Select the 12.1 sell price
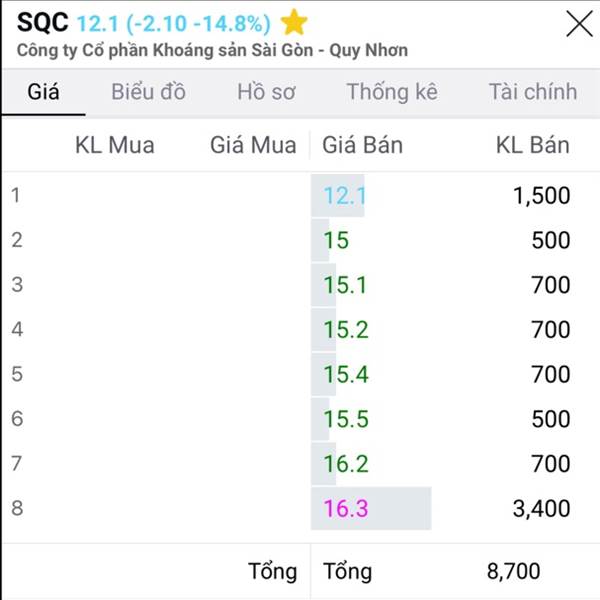 [344, 195]
